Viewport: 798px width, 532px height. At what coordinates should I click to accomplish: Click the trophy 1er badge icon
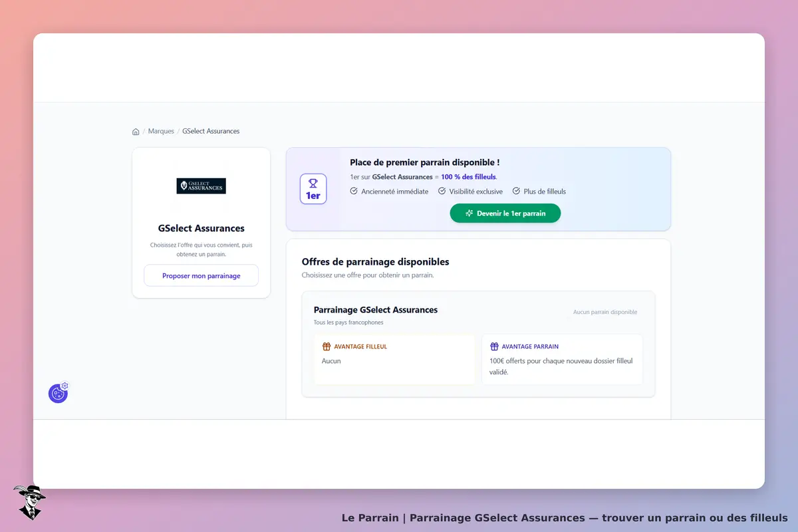point(313,189)
